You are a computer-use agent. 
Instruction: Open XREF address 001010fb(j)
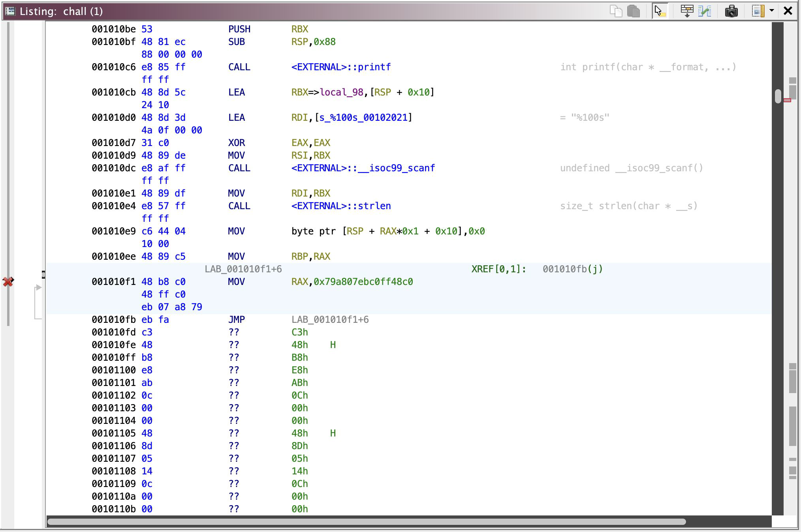572,269
